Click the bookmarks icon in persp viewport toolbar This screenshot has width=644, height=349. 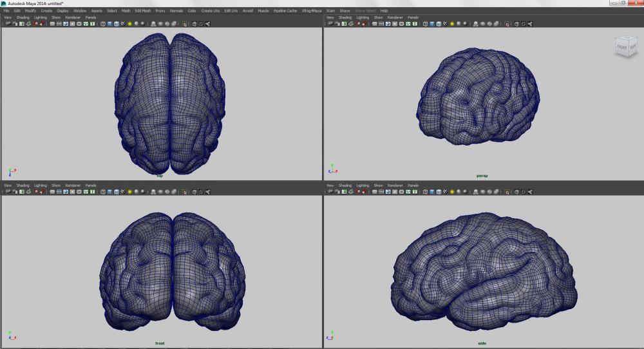344,24
